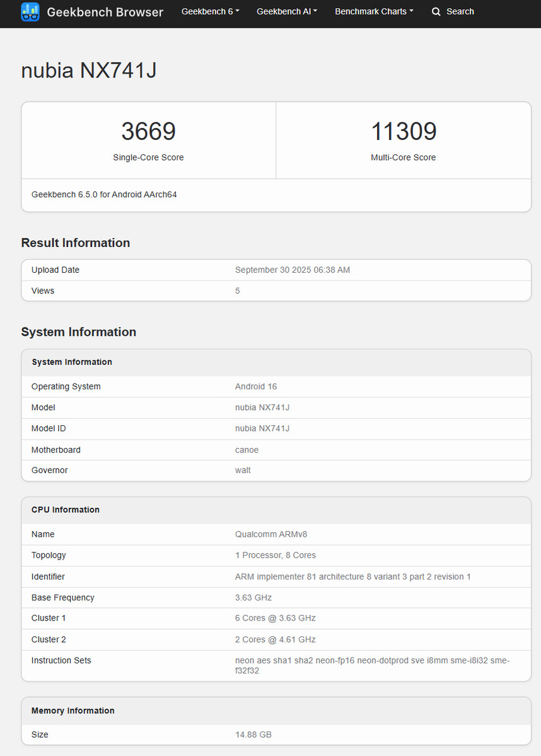Click the nubia NX741J page heading

coord(89,71)
